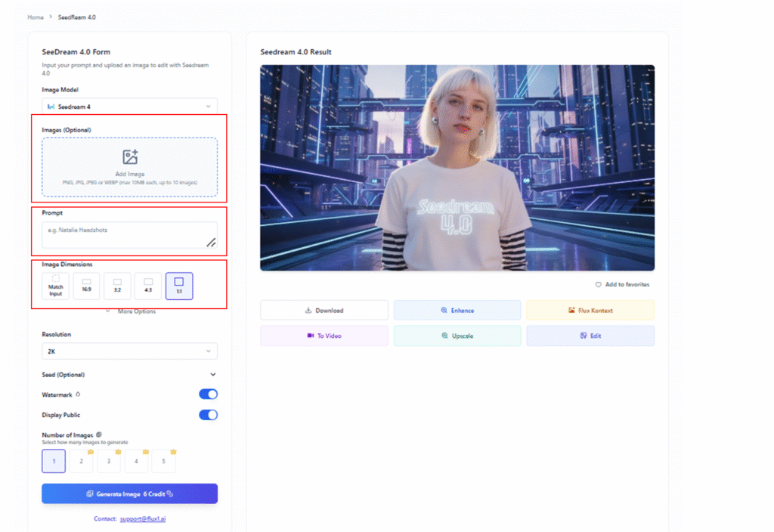The width and height of the screenshot is (774, 532).
Task: Click the download arrow icon
Action: [308, 311]
